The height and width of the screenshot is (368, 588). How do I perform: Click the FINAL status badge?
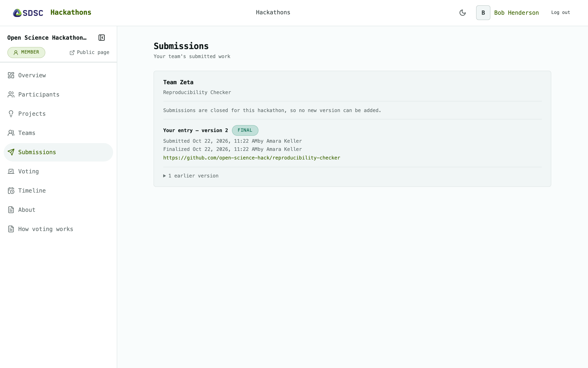click(245, 130)
